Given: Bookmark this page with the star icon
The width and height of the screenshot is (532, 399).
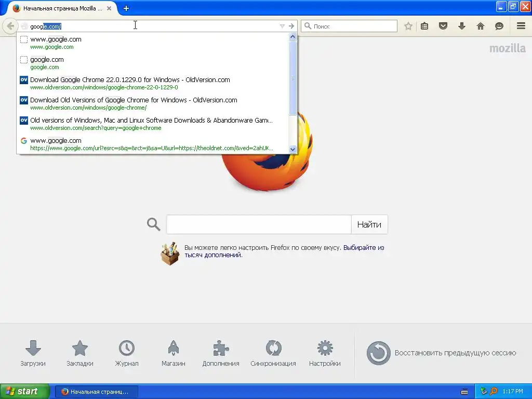Looking at the screenshot, I should tap(408, 26).
